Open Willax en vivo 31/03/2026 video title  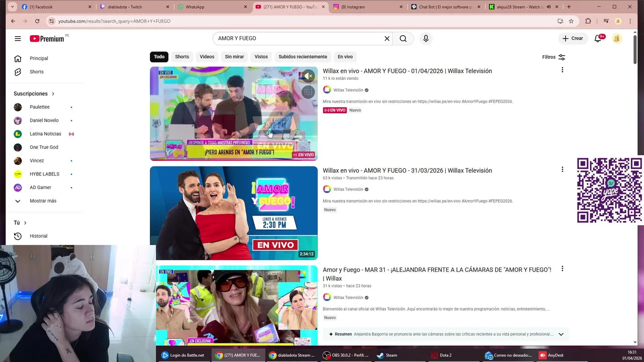(x=407, y=170)
